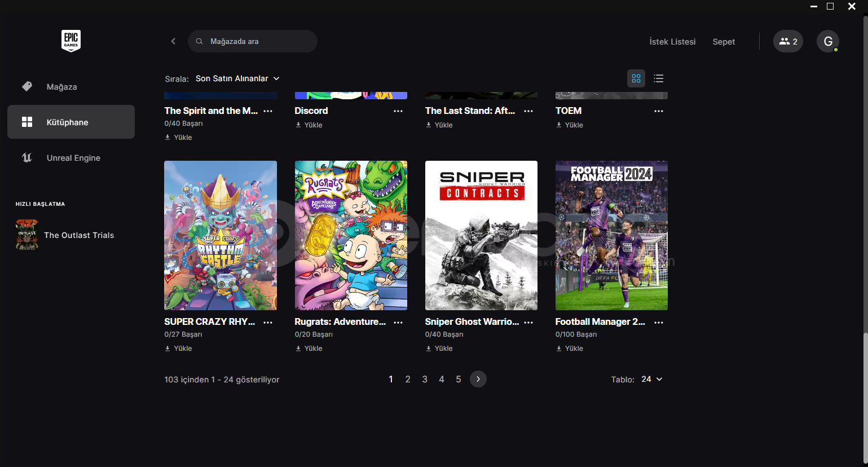
Task: Launch The Outlast Trials from quick launch
Action: click(x=78, y=235)
